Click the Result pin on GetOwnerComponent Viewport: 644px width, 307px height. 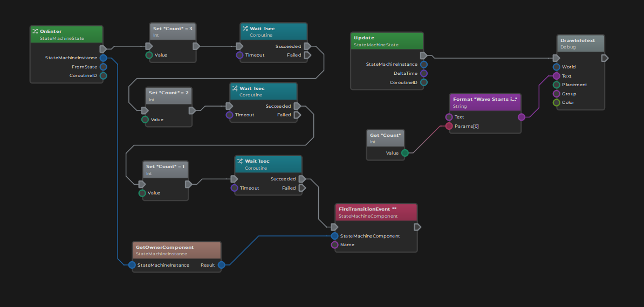point(221,265)
